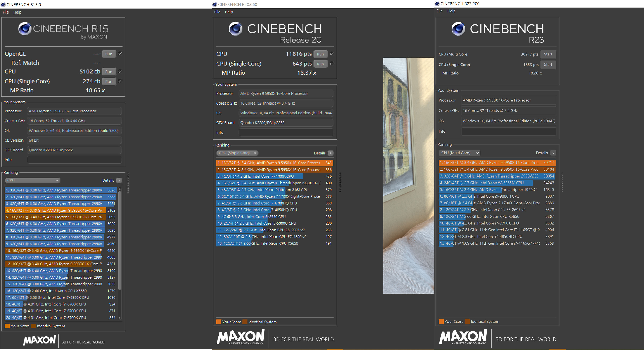Click the R15 Info input field

coord(74,160)
